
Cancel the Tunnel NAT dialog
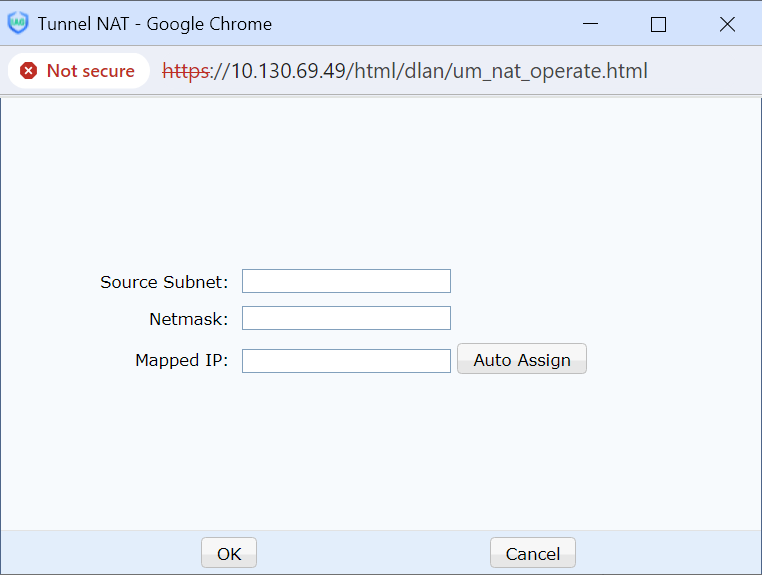tap(532, 553)
